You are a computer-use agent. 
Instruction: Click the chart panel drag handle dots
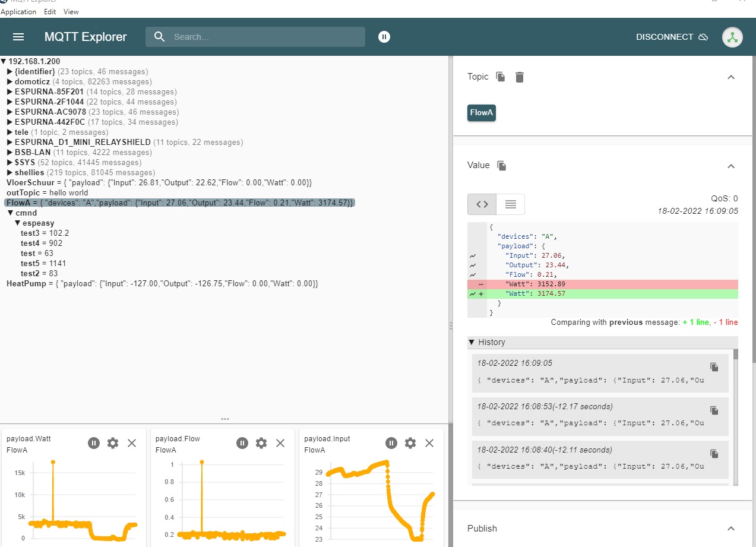click(225, 419)
